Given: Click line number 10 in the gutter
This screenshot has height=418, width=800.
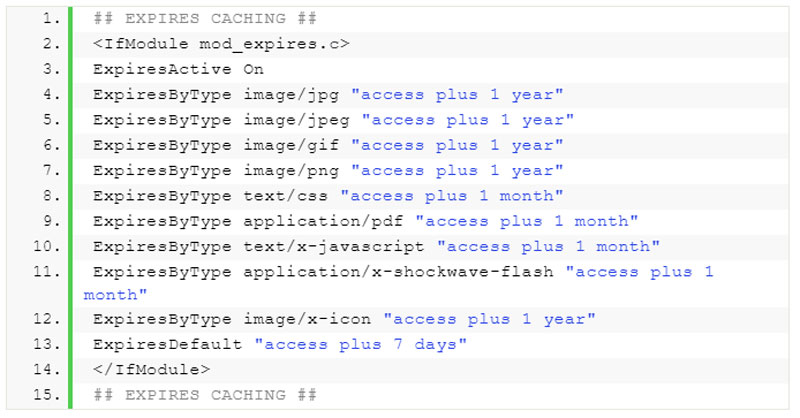Looking at the screenshot, I should click(x=47, y=247).
